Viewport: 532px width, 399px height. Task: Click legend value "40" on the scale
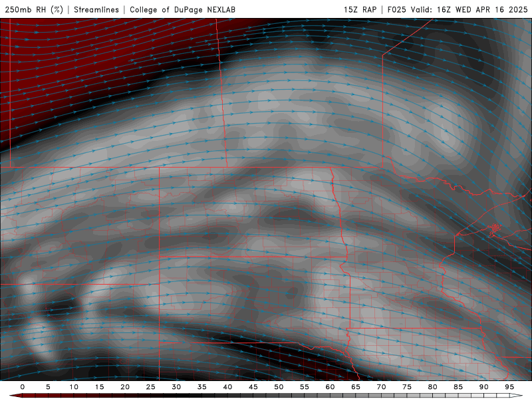[227, 387]
